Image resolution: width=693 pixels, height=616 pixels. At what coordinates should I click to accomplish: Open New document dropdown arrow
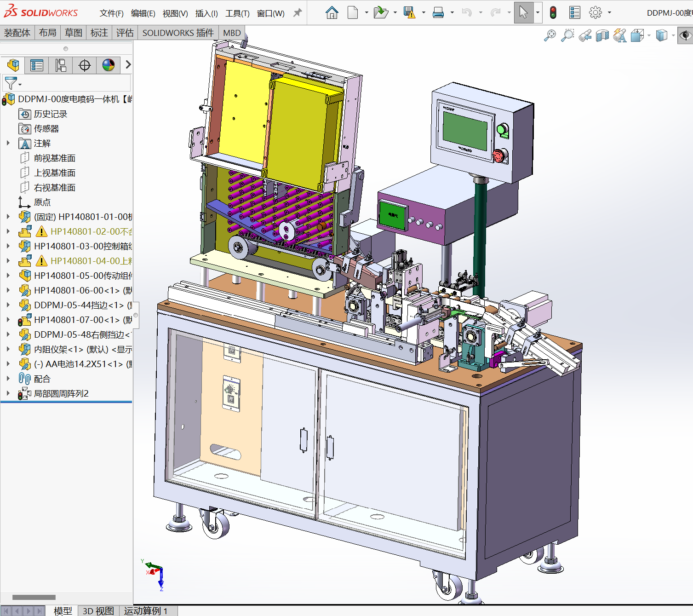click(x=367, y=12)
